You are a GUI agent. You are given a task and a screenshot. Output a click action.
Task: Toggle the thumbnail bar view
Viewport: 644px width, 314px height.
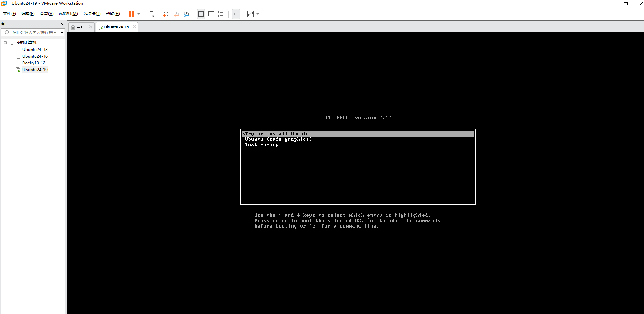click(211, 14)
